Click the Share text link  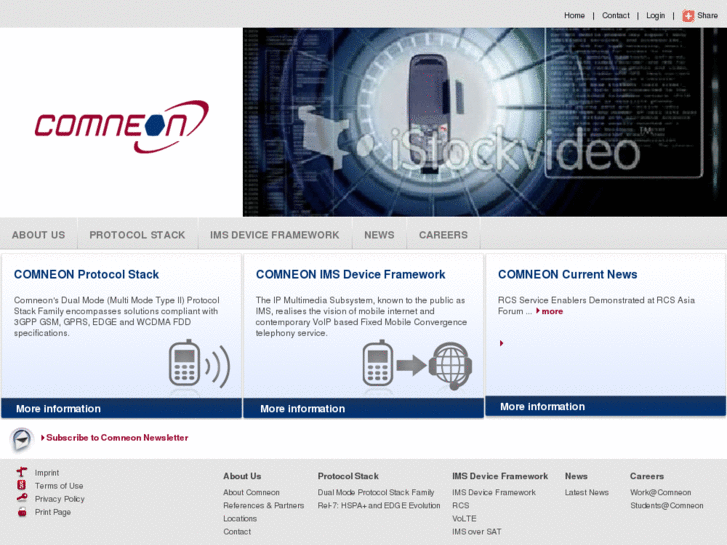coord(708,15)
